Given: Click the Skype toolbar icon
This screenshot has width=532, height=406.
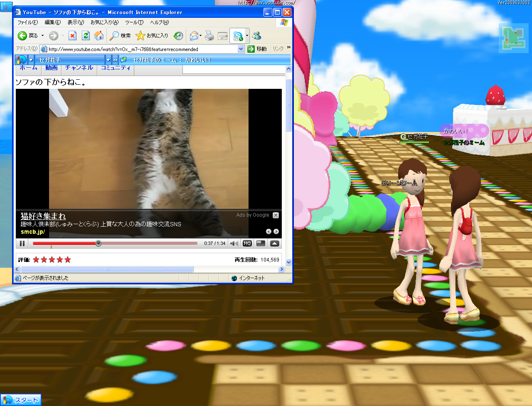Looking at the screenshot, I should [x=238, y=36].
